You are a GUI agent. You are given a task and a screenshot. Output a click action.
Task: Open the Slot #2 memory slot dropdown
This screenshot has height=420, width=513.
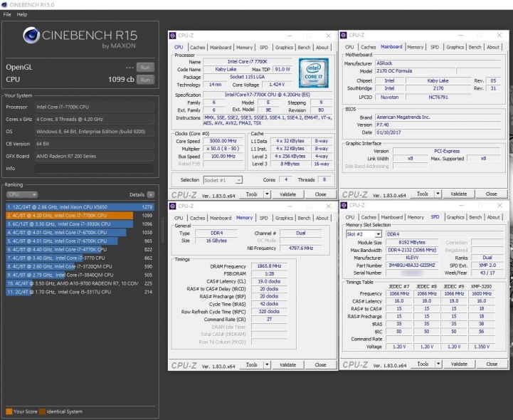coord(364,234)
